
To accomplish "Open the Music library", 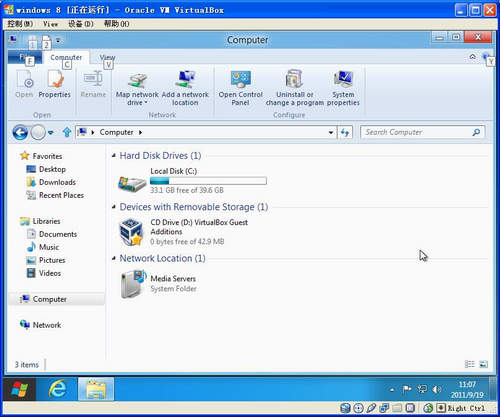I will tap(43, 247).
